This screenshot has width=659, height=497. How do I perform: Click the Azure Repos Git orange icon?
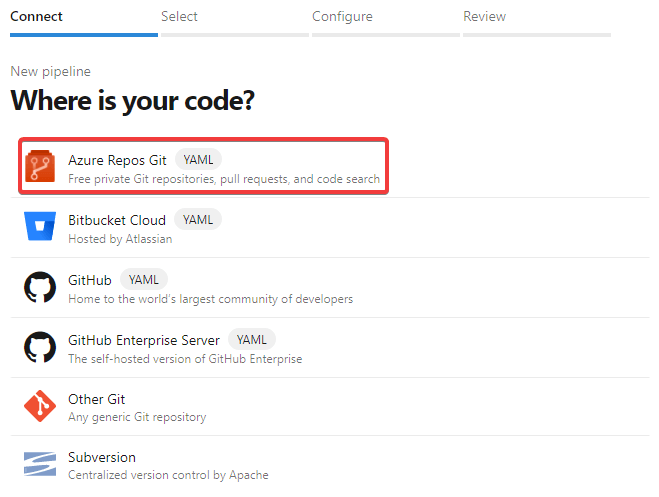click(41, 168)
